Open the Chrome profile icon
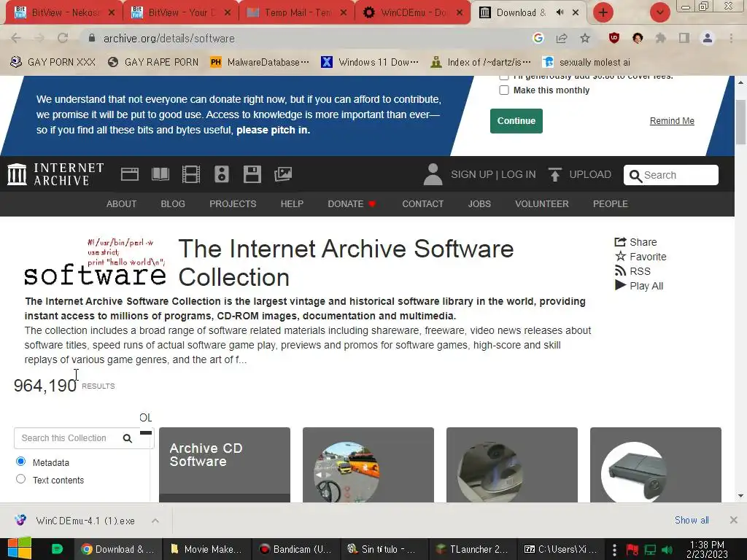Viewport: 747px width, 560px height. [708, 38]
